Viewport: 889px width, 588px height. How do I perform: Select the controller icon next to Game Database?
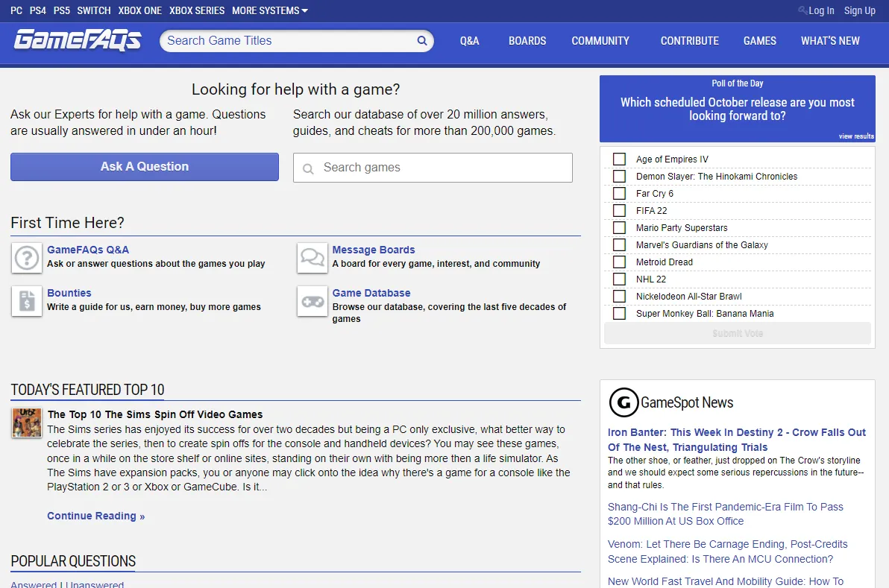[x=312, y=301]
